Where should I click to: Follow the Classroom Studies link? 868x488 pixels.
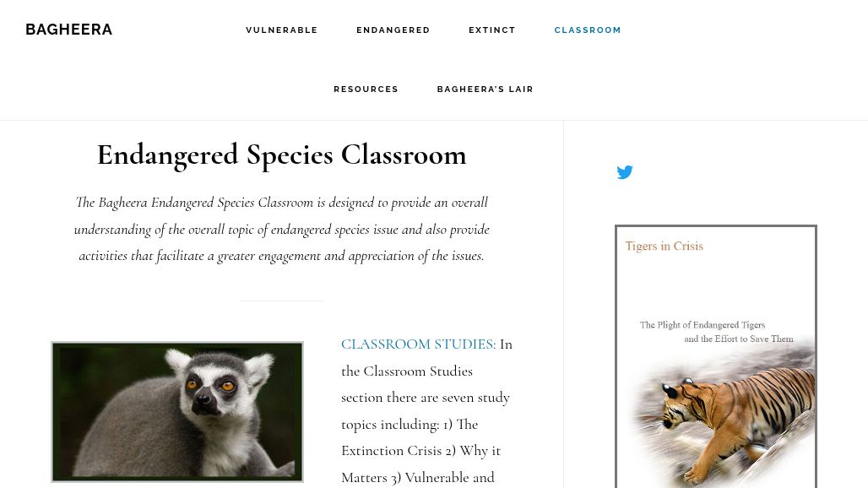click(x=417, y=344)
